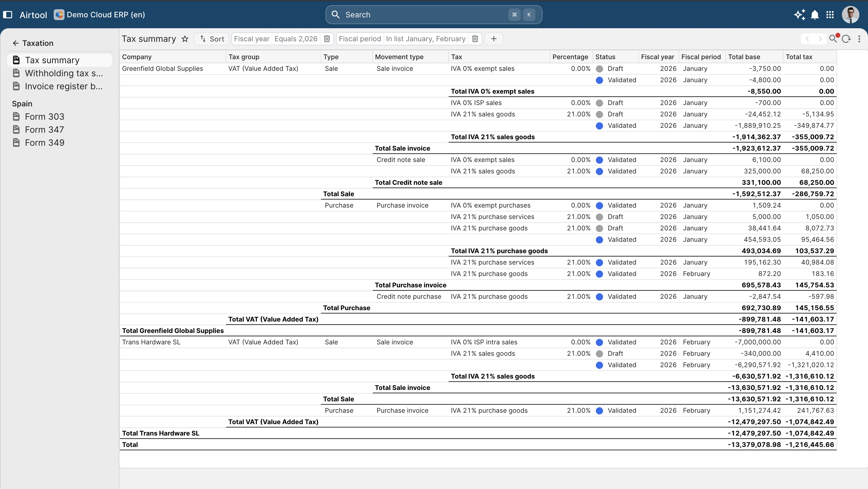
Task: Click the grand total -13,379,078.98 value
Action: [754, 444]
